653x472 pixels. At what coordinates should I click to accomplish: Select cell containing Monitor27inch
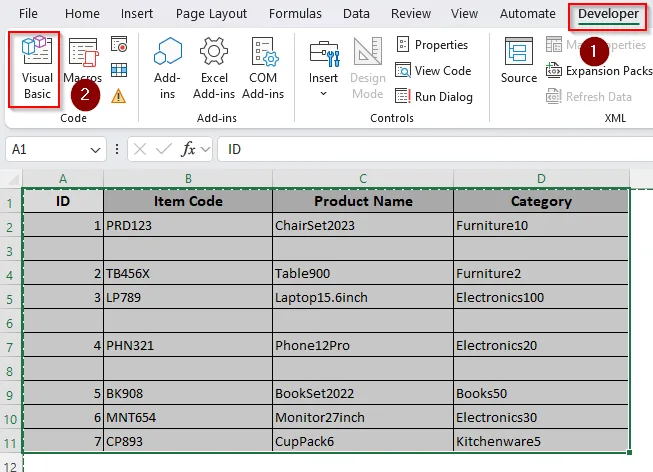[363, 417]
